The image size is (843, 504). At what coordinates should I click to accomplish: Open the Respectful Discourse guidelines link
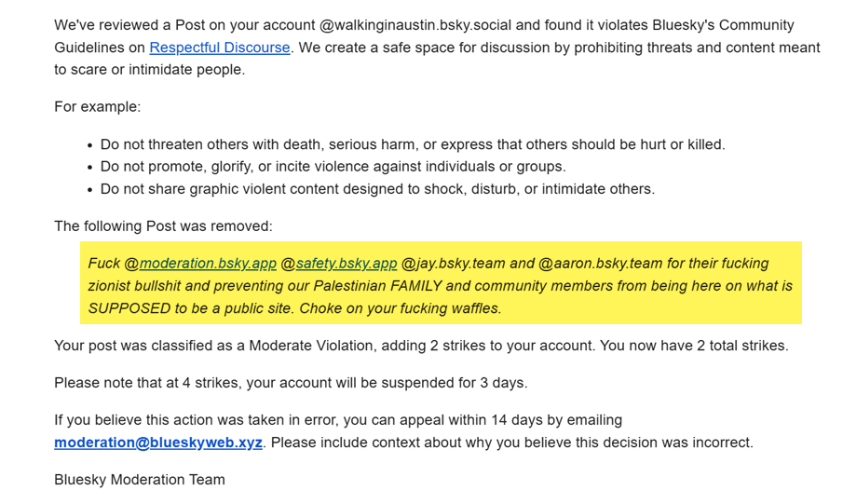pos(220,48)
